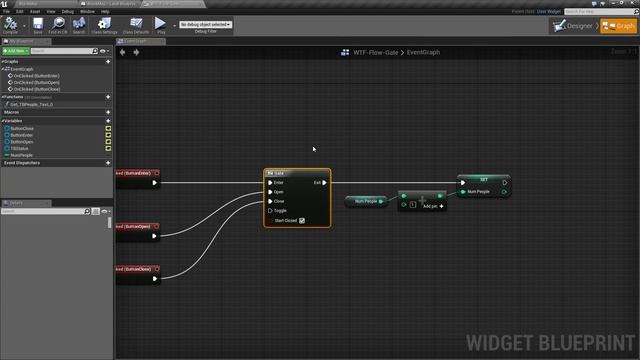Select the TBStatus variable
Screen dimensions: 640x360
(x=19, y=149)
